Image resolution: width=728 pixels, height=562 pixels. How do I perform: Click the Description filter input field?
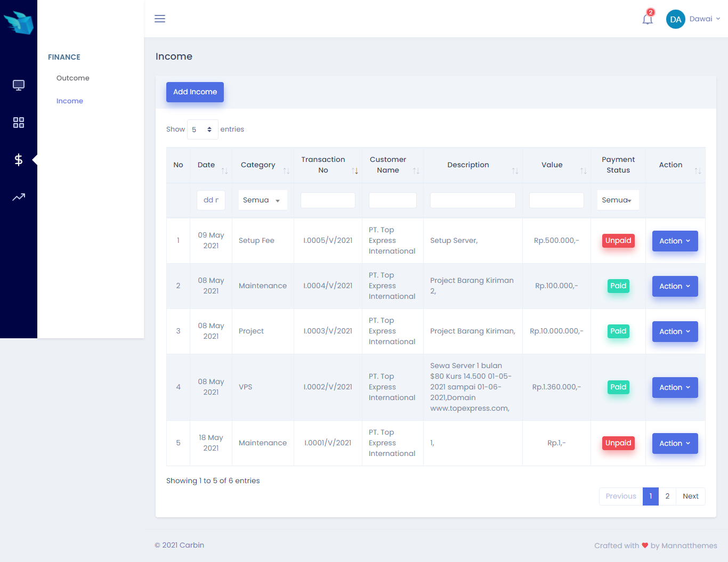coord(473,200)
